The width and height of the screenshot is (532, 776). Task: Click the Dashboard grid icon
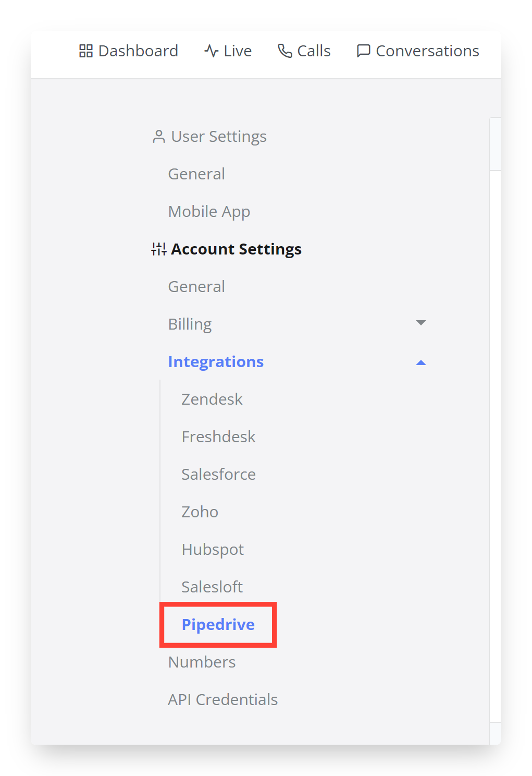point(86,51)
